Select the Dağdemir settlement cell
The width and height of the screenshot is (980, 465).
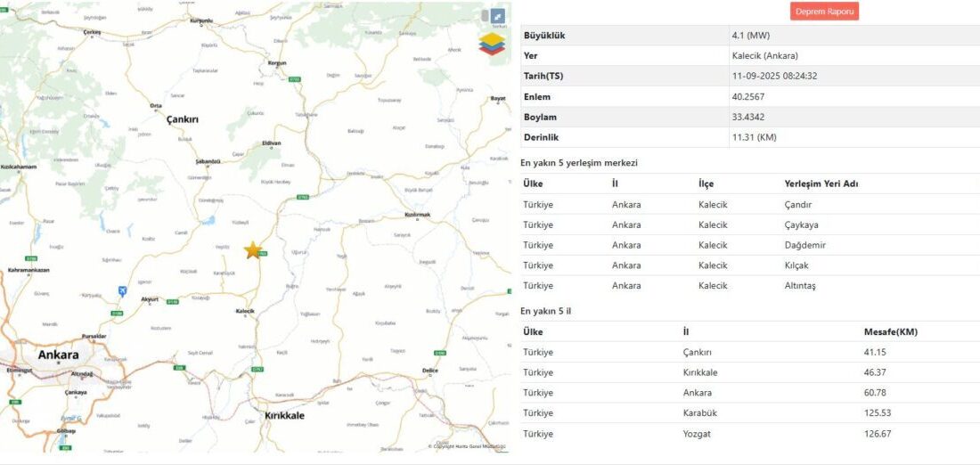[x=804, y=245]
